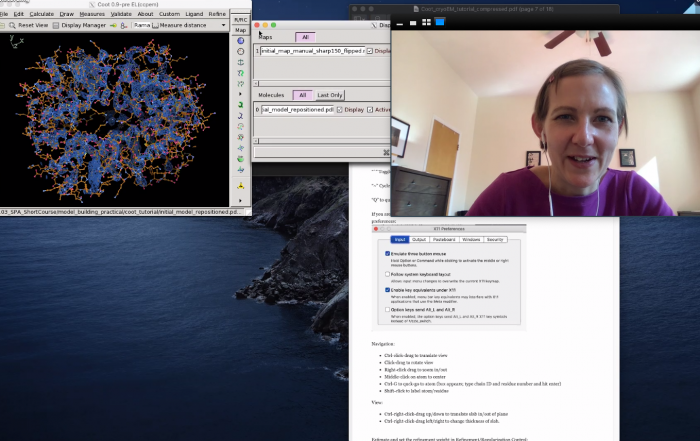Toggle Display checkbox for the repositioned model
This screenshot has width=700, height=441.
[x=340, y=109]
